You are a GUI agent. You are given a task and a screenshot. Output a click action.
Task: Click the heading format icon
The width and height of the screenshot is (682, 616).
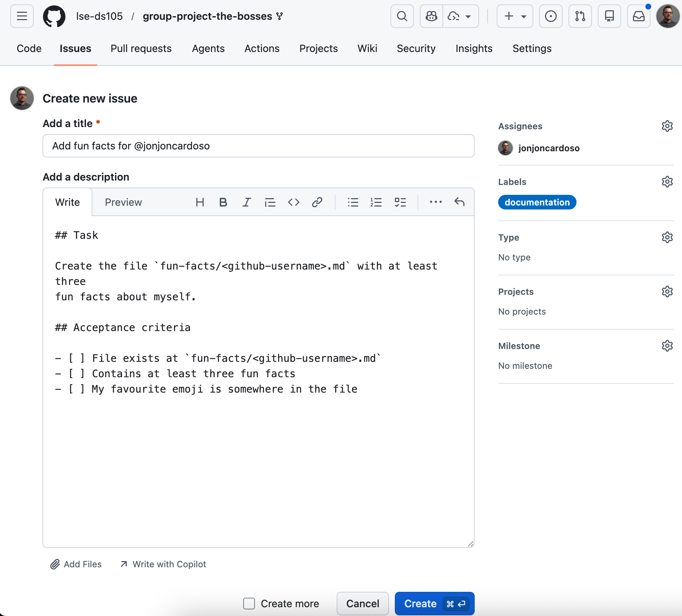point(200,202)
